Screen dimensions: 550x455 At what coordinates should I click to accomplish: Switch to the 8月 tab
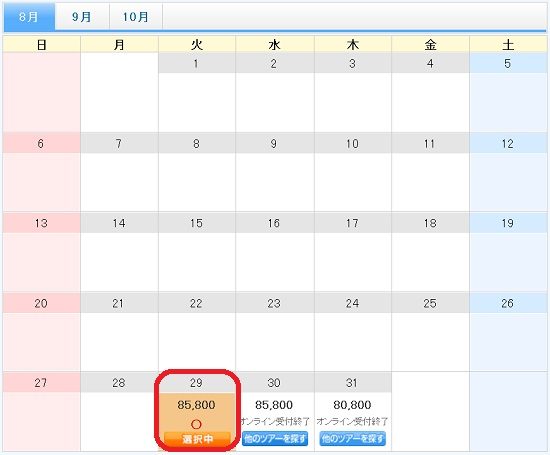29,17
